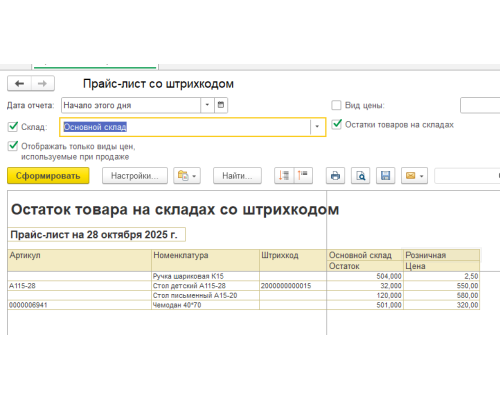Open Настройки... settings button

tap(135, 176)
